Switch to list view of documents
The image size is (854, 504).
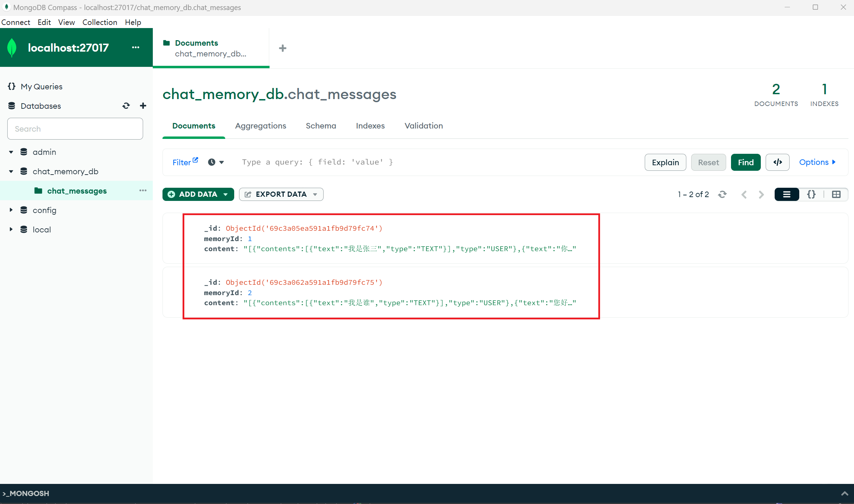(x=786, y=194)
